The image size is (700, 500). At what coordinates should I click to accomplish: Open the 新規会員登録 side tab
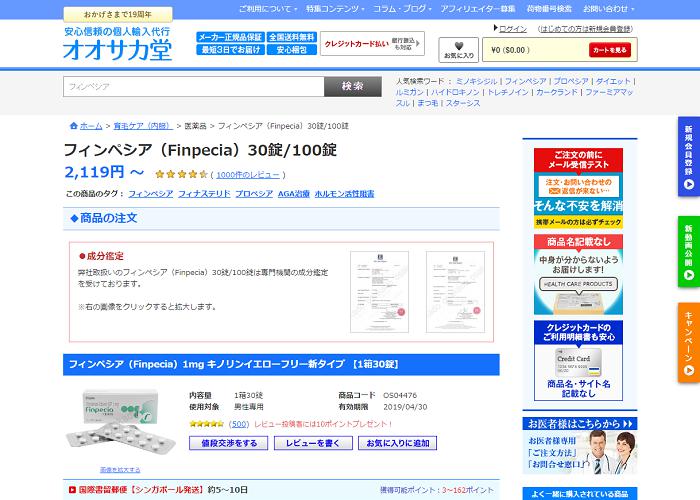pos(689,157)
